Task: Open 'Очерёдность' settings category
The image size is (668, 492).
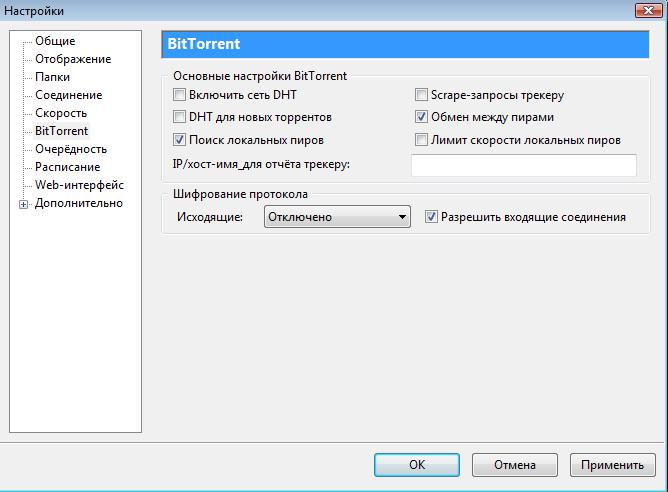Action: point(71,149)
